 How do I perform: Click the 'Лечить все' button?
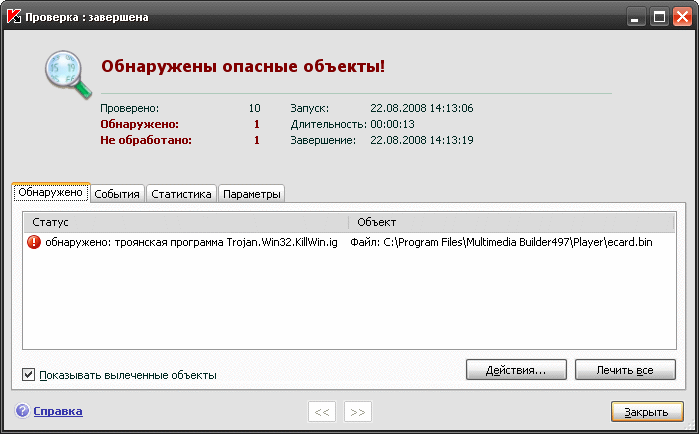[x=626, y=370]
